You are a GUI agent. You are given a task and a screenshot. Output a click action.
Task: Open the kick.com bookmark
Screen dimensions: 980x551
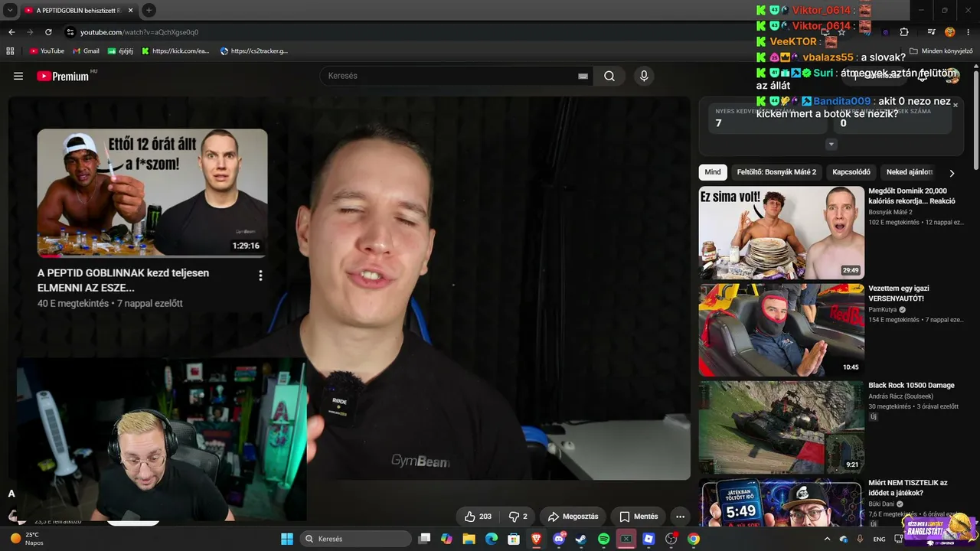click(x=175, y=51)
